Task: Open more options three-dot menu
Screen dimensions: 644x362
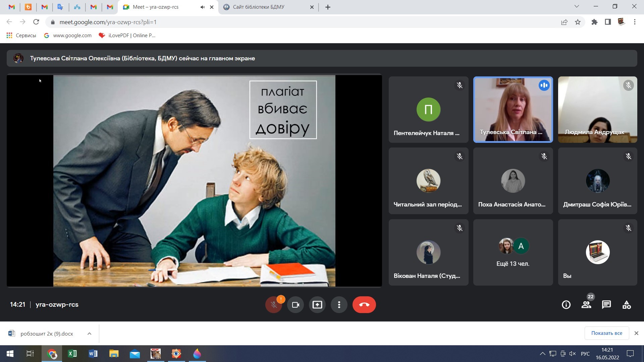Action: point(339,305)
